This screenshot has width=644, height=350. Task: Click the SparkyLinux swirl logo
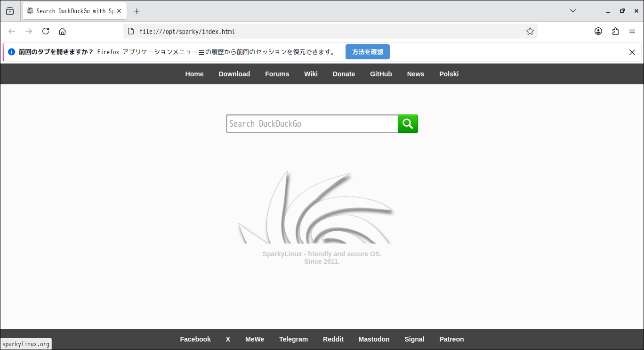pyautogui.click(x=316, y=207)
